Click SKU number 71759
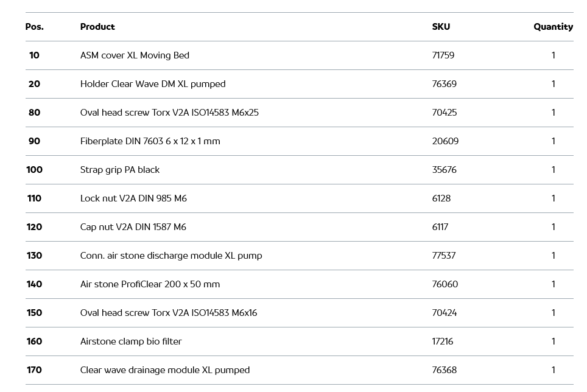 pos(443,55)
